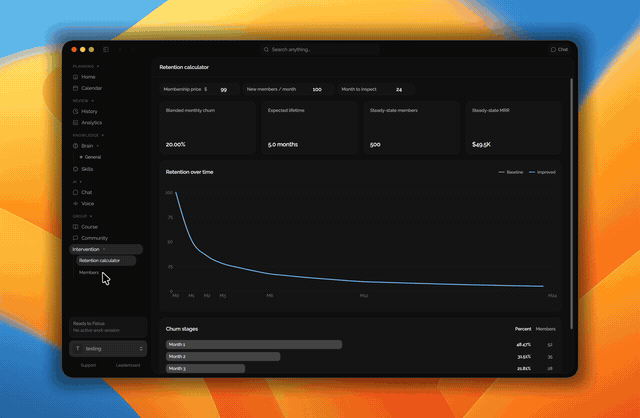Switch churn stages to Members
Viewport: 640px width, 418px height.
(x=545, y=329)
